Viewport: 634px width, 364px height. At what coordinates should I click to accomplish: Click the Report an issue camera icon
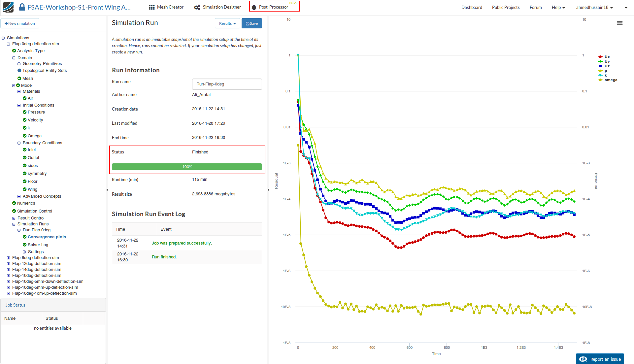(x=583, y=359)
